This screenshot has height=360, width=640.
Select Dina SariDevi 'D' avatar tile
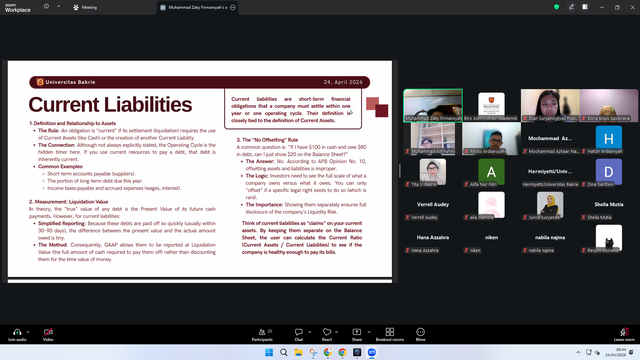click(x=609, y=172)
